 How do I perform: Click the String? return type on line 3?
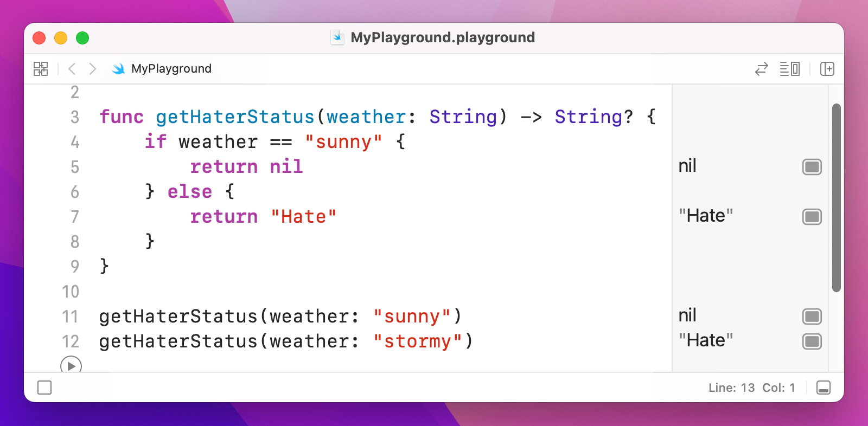click(594, 117)
